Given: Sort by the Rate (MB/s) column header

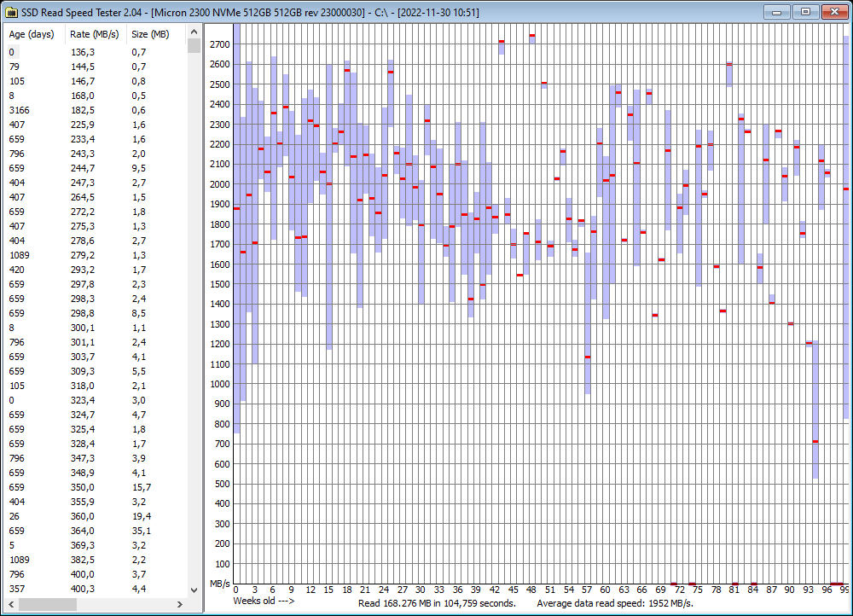Looking at the screenshot, I should [x=96, y=34].
